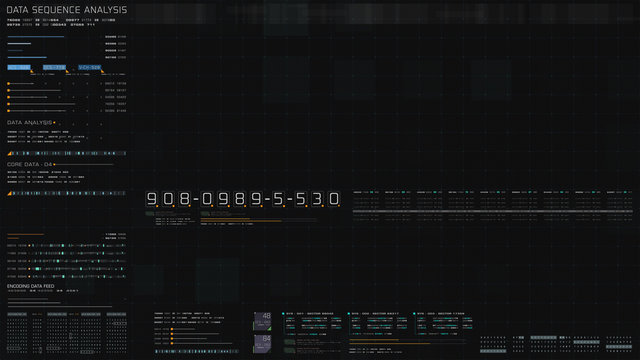The image size is (640, 360).
Task: Expand the Core Data - 04 section
Action: [29, 164]
